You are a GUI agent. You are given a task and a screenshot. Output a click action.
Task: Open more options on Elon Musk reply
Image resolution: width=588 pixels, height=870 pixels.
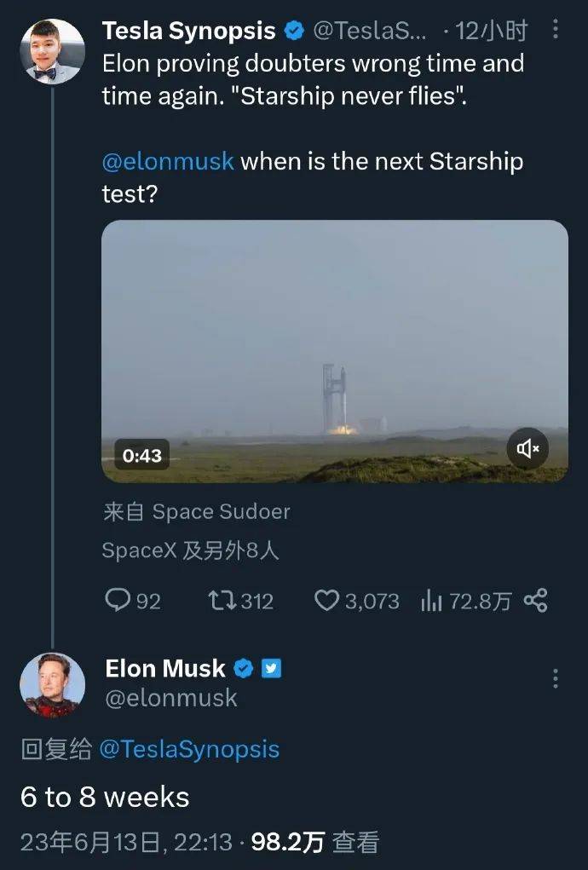pyautogui.click(x=556, y=678)
